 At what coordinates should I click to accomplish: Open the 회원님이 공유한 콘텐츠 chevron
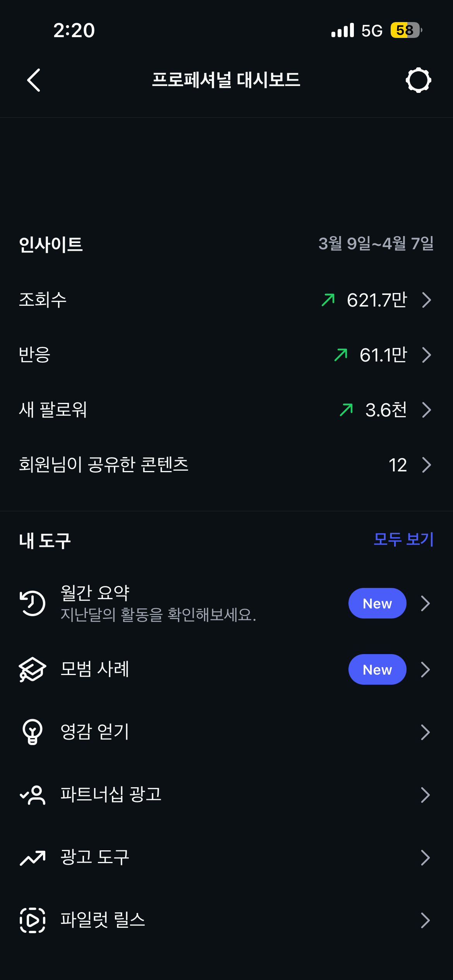426,465
